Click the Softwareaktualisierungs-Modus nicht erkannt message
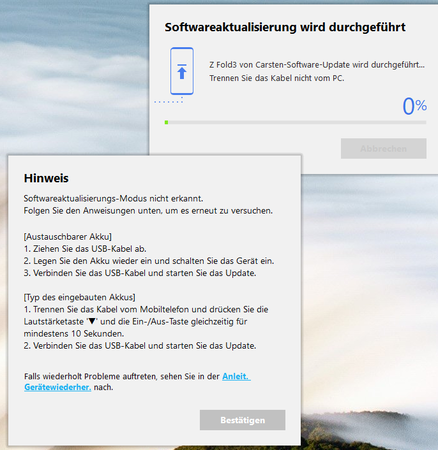 coord(113,199)
